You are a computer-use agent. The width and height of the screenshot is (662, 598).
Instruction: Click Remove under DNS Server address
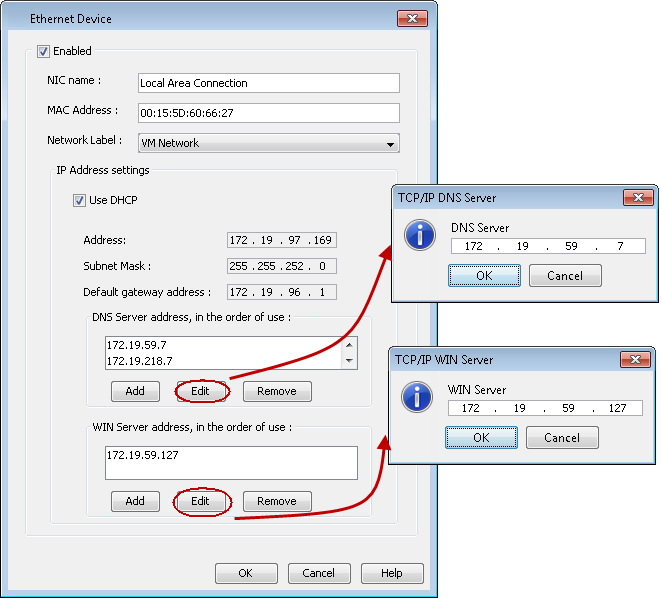click(277, 391)
